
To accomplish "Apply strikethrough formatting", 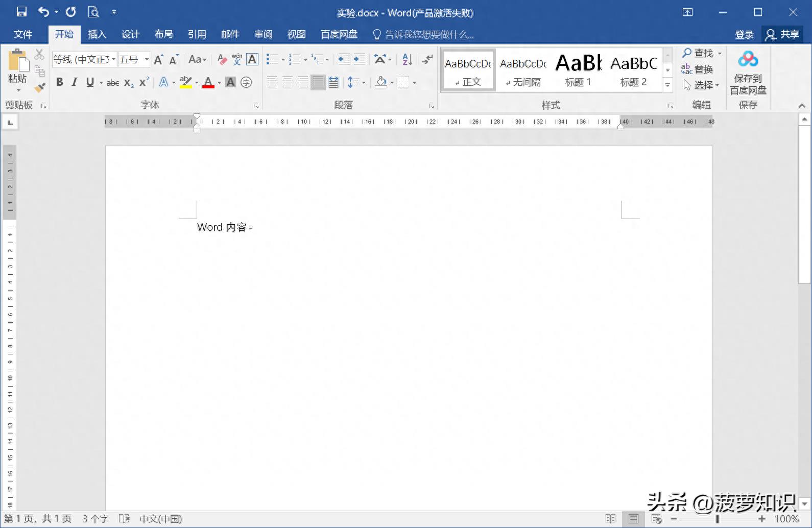I will (x=113, y=82).
